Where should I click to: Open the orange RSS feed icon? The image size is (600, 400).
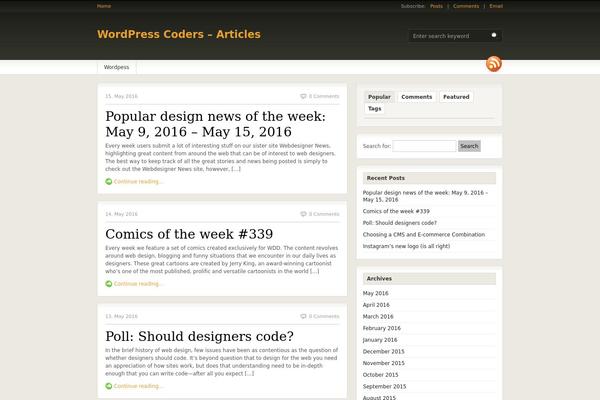(x=494, y=64)
